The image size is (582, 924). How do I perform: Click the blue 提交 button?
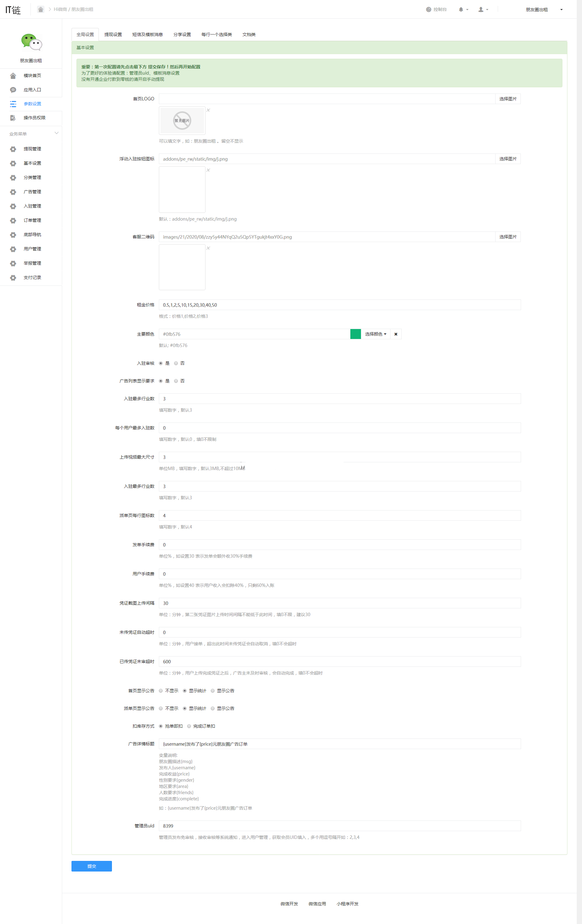(92, 866)
